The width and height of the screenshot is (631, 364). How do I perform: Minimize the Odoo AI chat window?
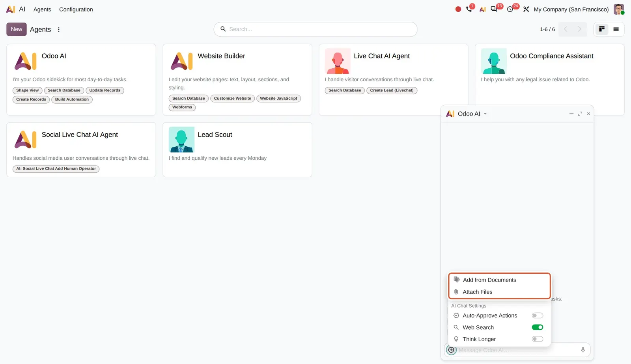click(571, 114)
